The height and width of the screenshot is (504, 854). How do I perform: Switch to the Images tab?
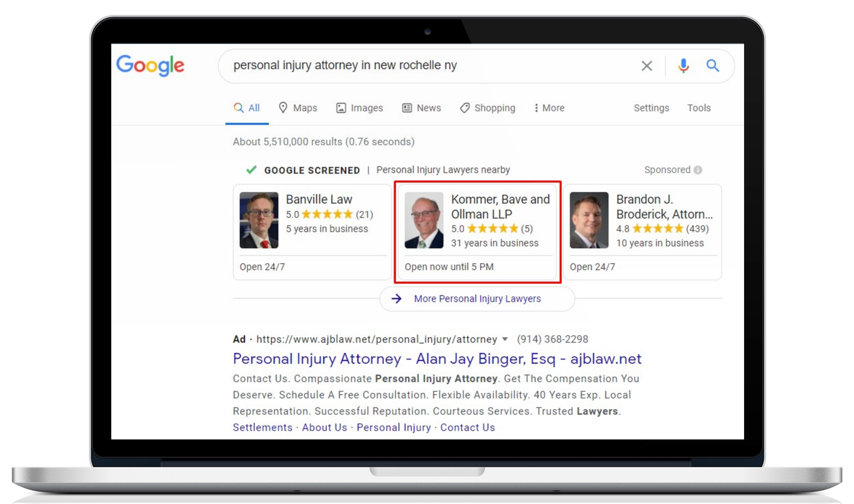(359, 108)
